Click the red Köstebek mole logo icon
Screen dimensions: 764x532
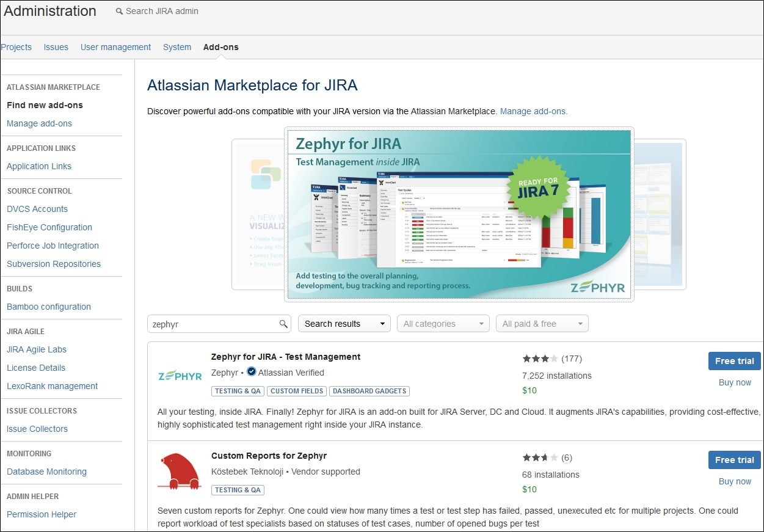(180, 472)
